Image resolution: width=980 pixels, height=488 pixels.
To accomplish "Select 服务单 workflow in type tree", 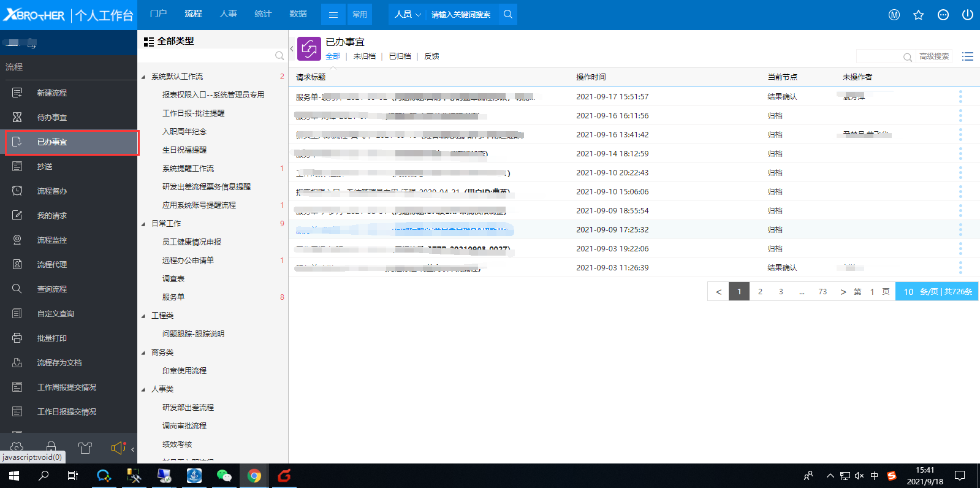I will tap(173, 297).
